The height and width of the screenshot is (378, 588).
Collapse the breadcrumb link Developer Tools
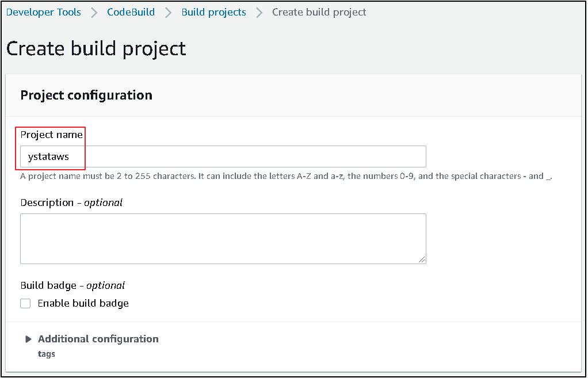click(x=43, y=12)
